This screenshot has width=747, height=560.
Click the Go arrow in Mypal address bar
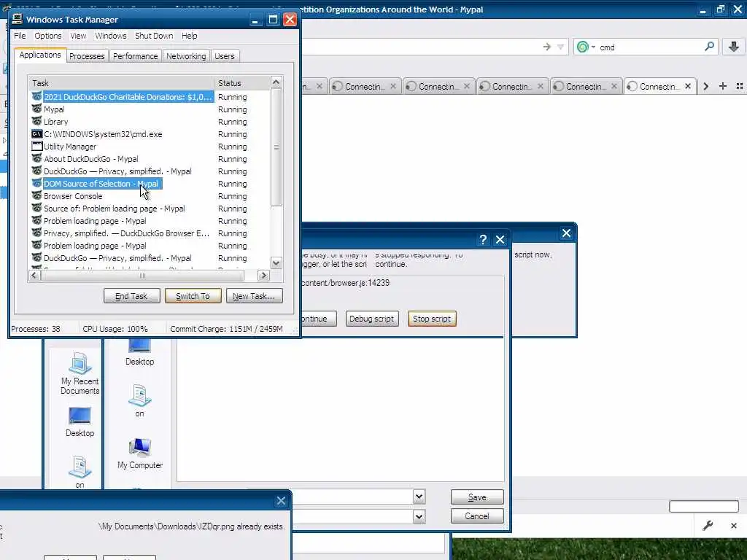[x=547, y=47]
